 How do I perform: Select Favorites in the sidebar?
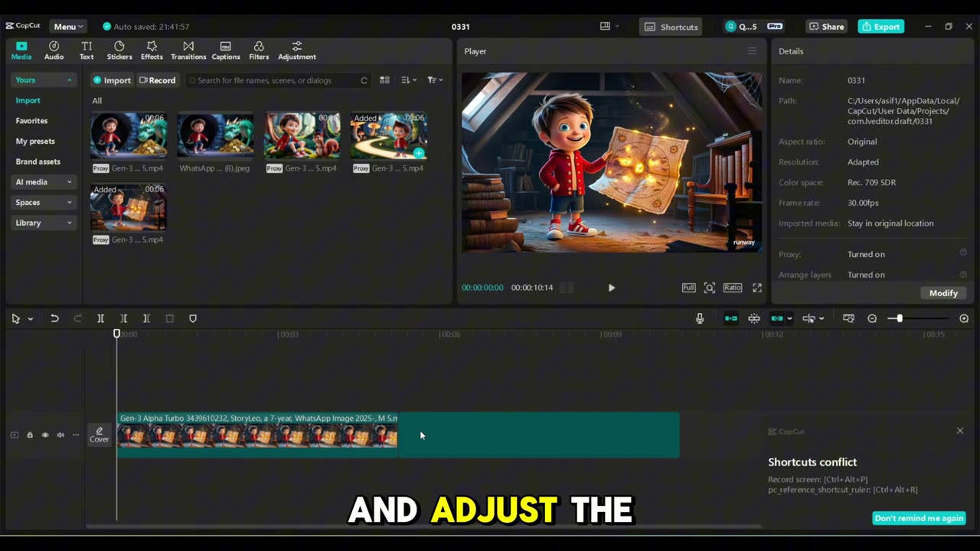pyautogui.click(x=31, y=121)
